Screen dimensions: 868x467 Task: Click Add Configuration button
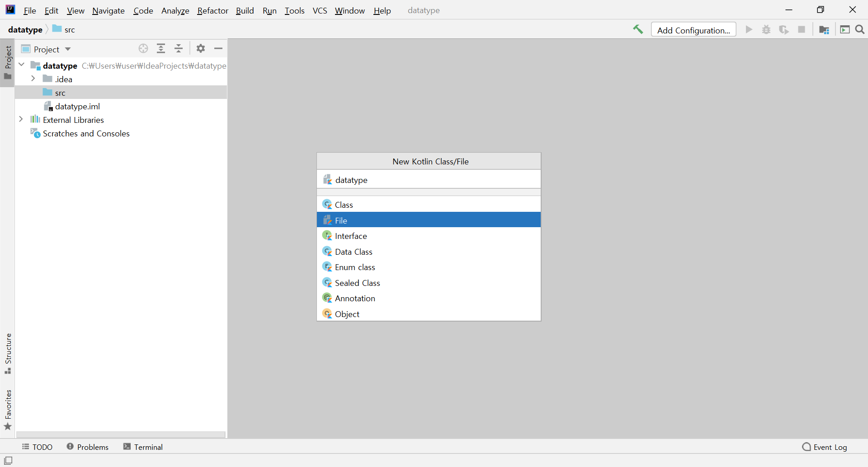(693, 30)
